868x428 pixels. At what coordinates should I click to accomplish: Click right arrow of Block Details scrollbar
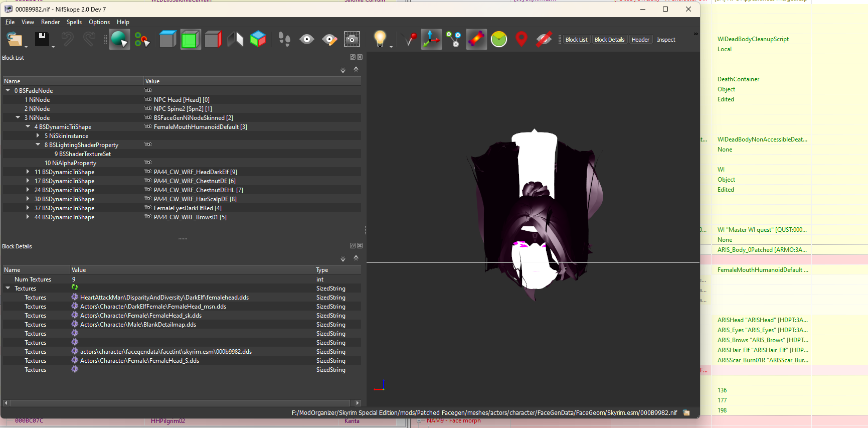tap(358, 403)
